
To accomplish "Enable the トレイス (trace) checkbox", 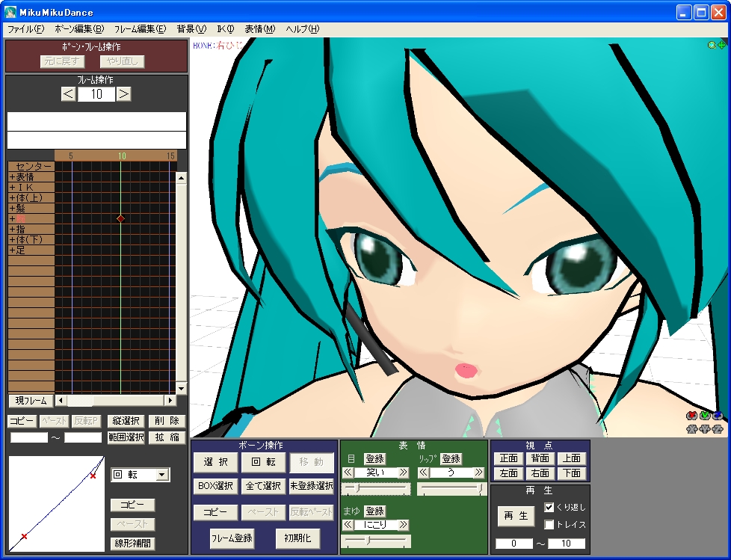I will (549, 525).
